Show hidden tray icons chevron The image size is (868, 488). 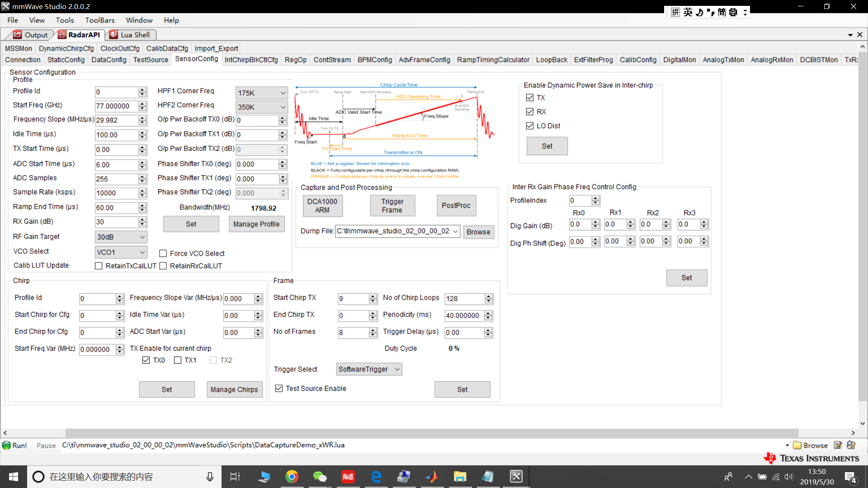point(749,477)
